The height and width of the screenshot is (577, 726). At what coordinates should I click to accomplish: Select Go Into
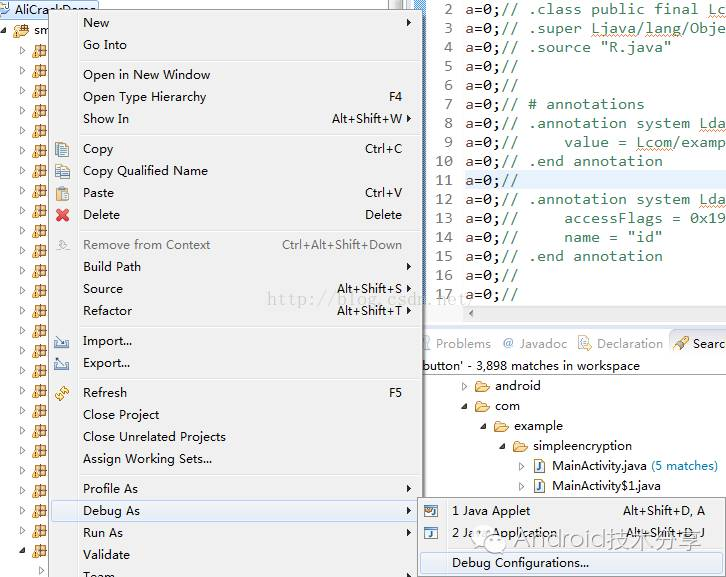237,45
